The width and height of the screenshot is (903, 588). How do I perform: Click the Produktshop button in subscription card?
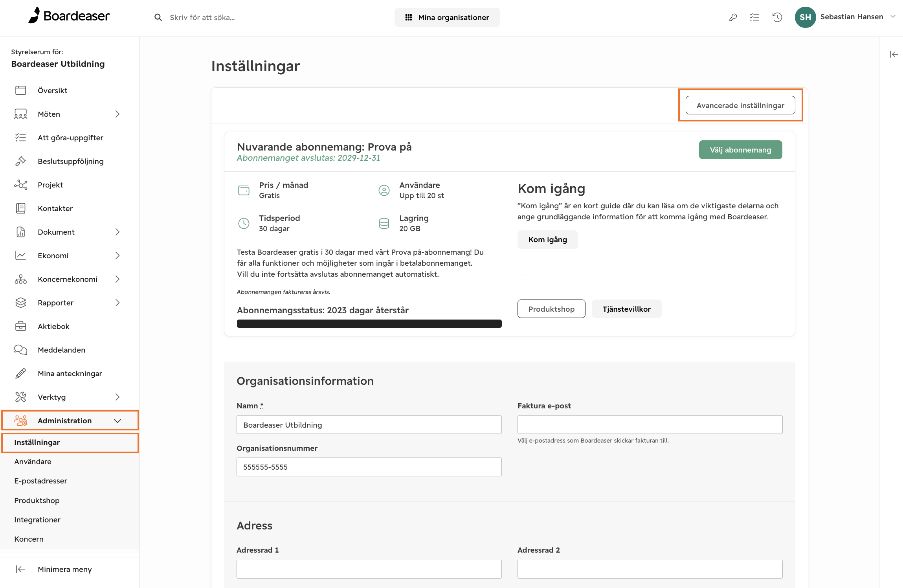(551, 309)
